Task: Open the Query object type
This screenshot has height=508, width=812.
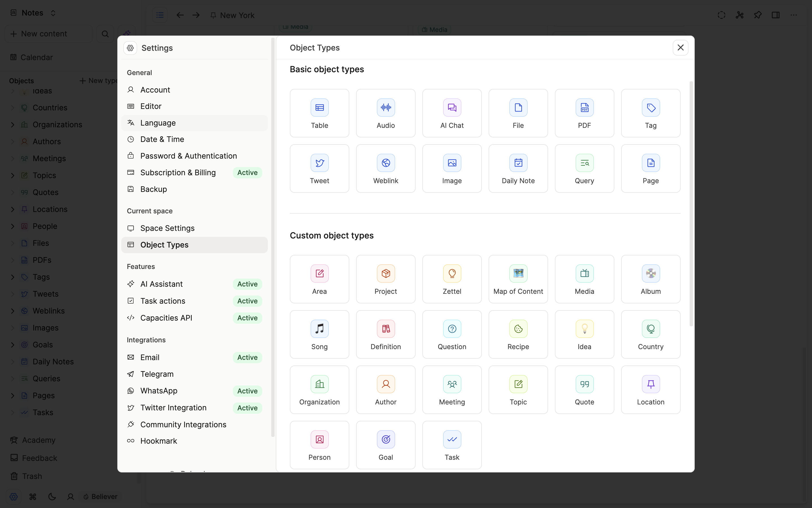Action: coord(584,168)
